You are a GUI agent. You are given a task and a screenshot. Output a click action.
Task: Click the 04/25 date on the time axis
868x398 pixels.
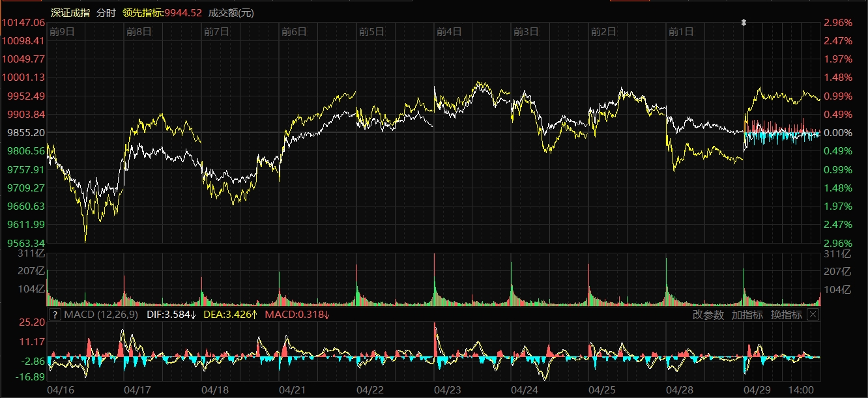pyautogui.click(x=602, y=390)
